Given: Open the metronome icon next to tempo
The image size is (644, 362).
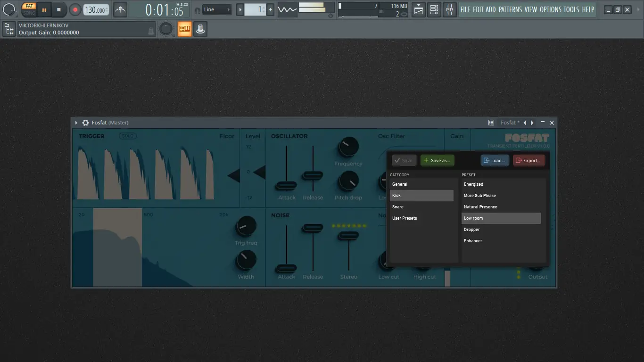Looking at the screenshot, I should coord(120,9).
